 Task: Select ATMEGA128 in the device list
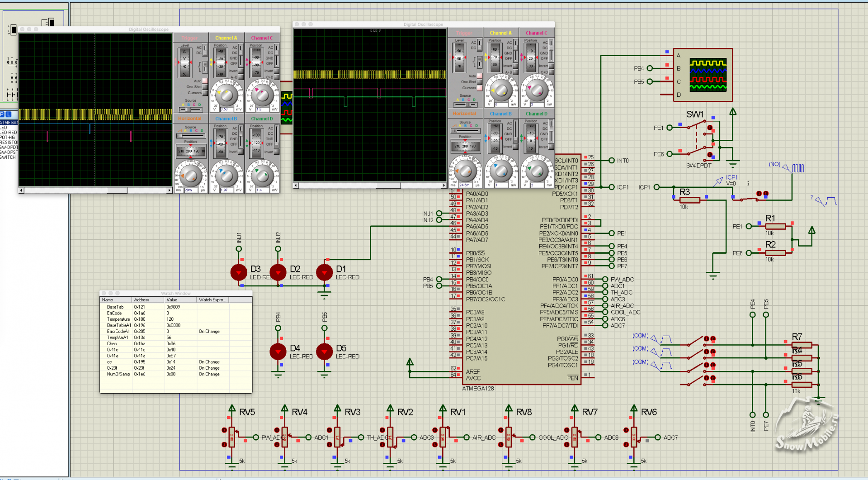point(9,123)
